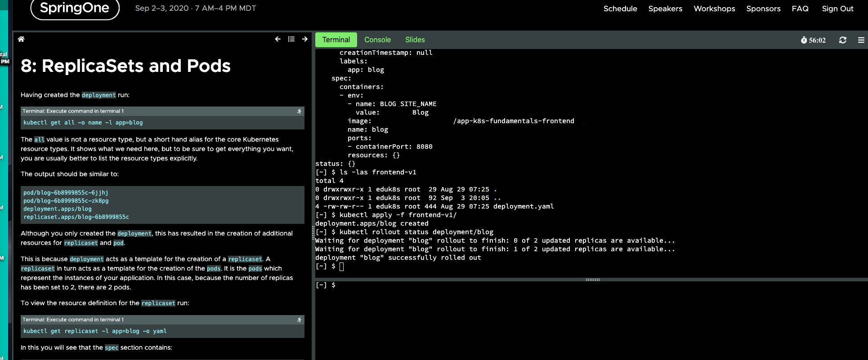The width and height of the screenshot is (868, 360).
Task: Go to next workshop page arrow
Action: click(305, 39)
